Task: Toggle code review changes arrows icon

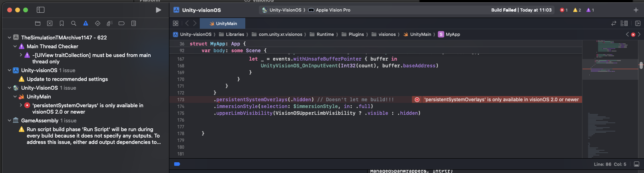Action: coord(614,24)
